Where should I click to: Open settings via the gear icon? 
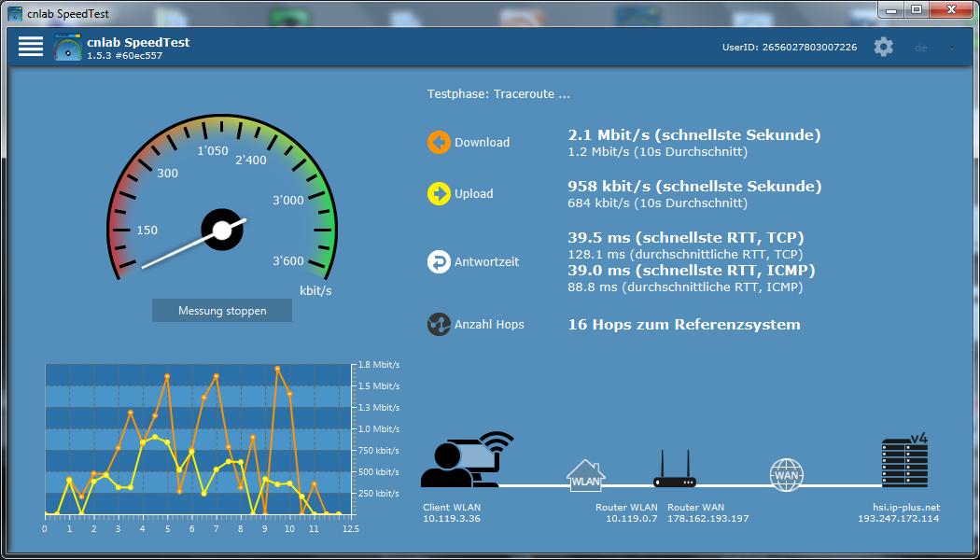click(x=884, y=47)
